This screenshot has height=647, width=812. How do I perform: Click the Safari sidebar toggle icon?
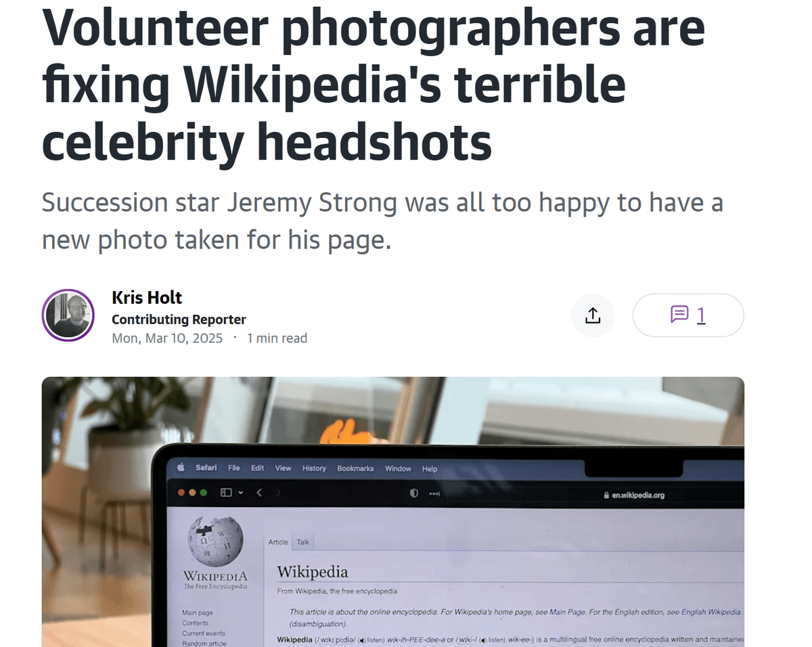226,493
